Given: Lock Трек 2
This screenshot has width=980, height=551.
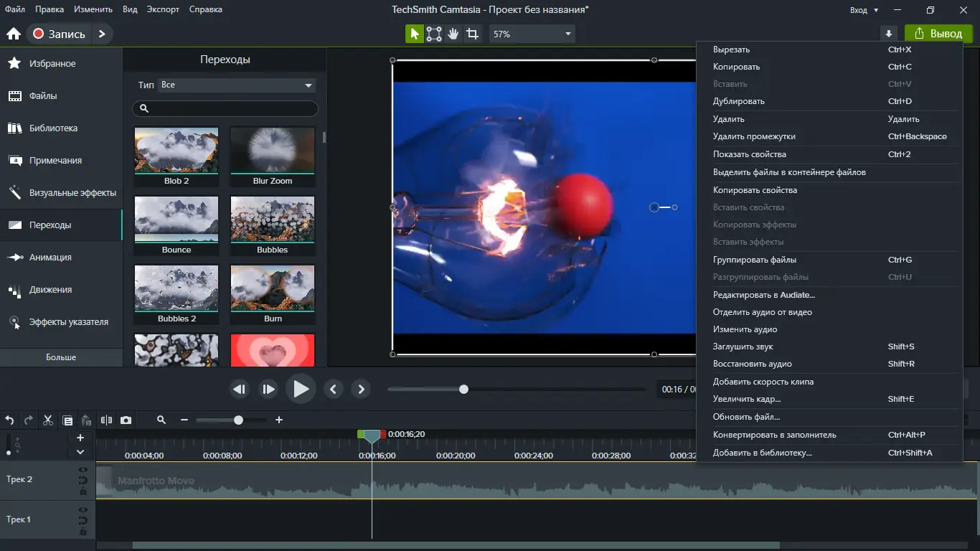Looking at the screenshot, I should [x=83, y=491].
